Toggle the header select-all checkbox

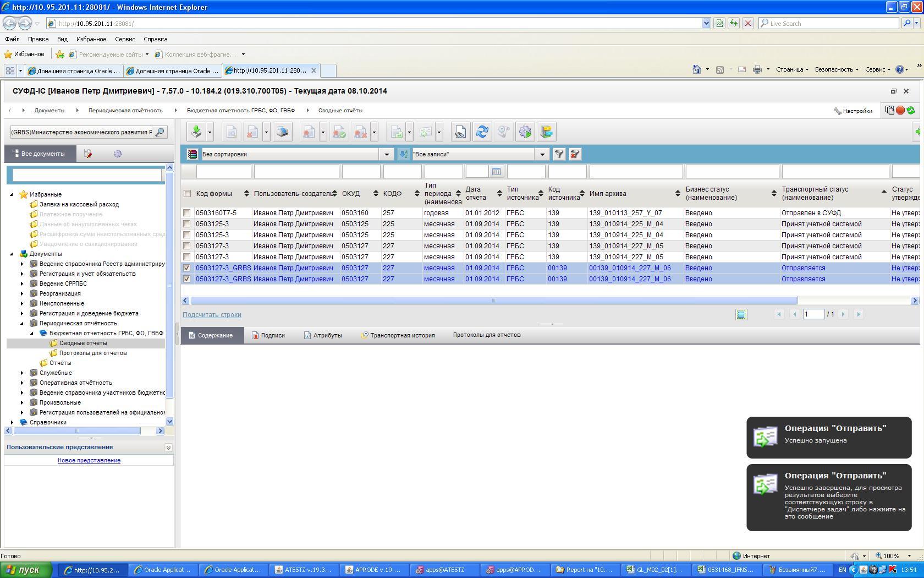coord(187,193)
